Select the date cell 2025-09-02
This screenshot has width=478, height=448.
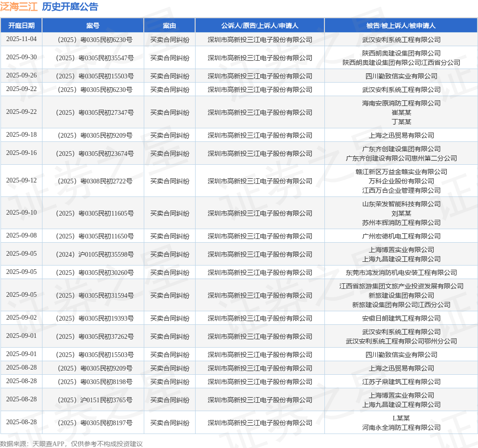(x=21, y=317)
